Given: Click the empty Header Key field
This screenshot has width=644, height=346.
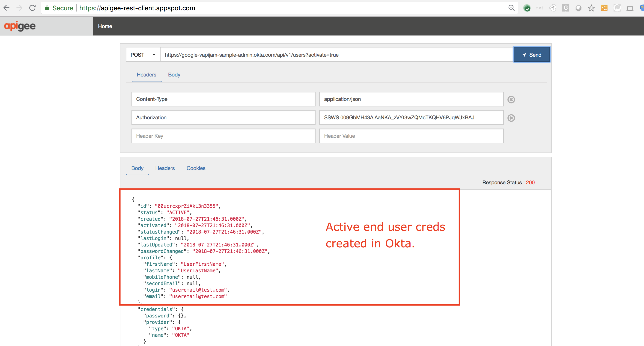Looking at the screenshot, I should point(223,136).
